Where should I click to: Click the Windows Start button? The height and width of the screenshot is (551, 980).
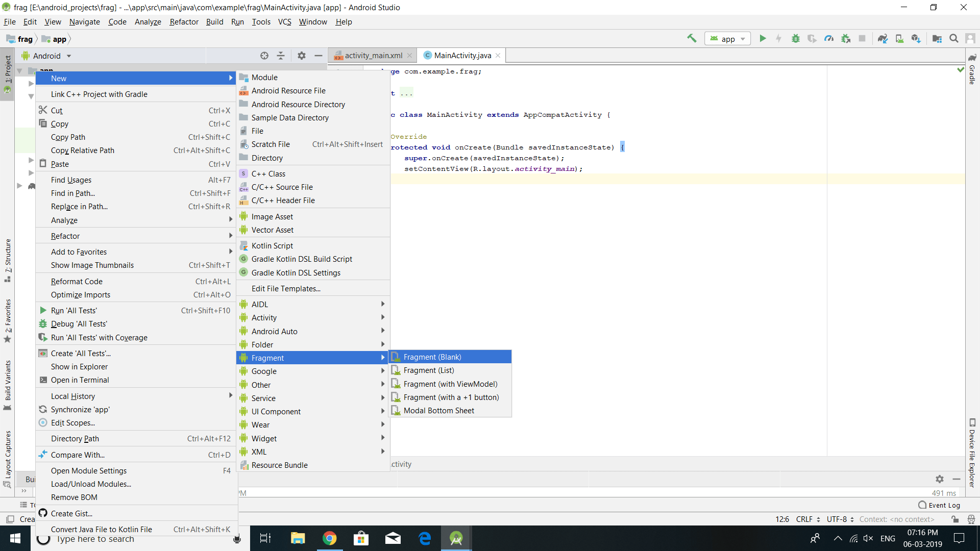click(x=15, y=538)
